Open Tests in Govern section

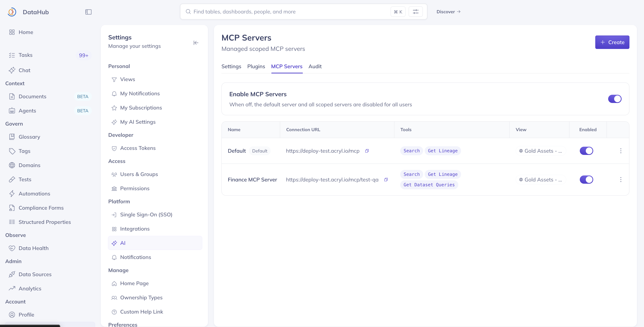click(50, 179)
